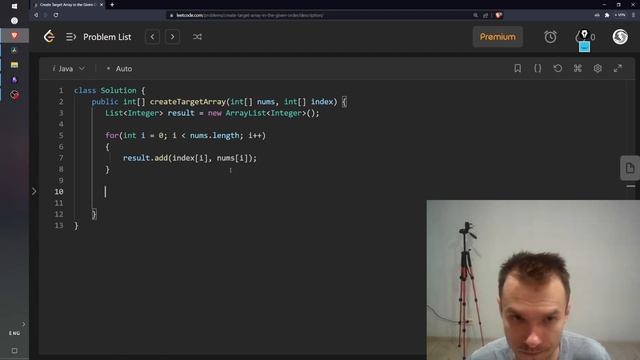640x360 pixels.
Task: Reload the page
Action: click(56, 15)
